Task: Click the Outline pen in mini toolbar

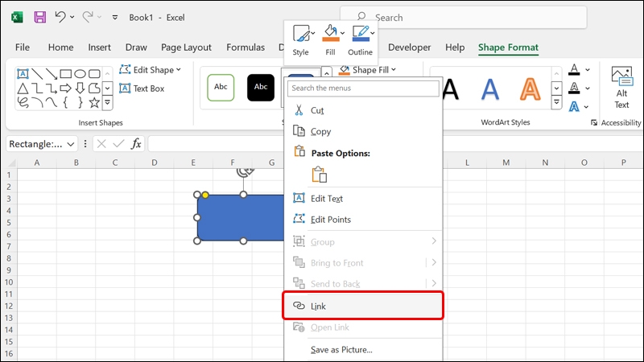Action: click(361, 34)
